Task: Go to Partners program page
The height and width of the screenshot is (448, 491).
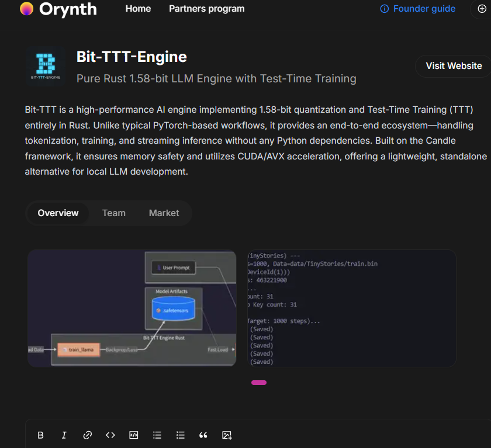Action: 207,9
